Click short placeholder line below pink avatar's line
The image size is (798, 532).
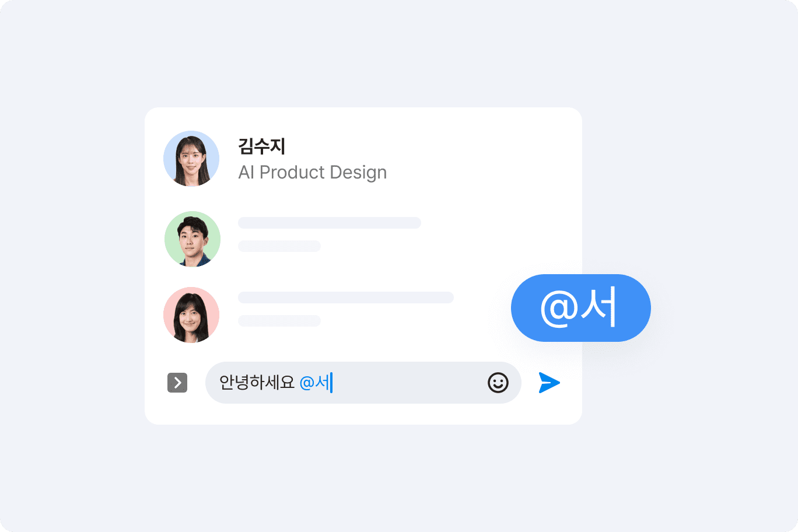pyautogui.click(x=279, y=321)
